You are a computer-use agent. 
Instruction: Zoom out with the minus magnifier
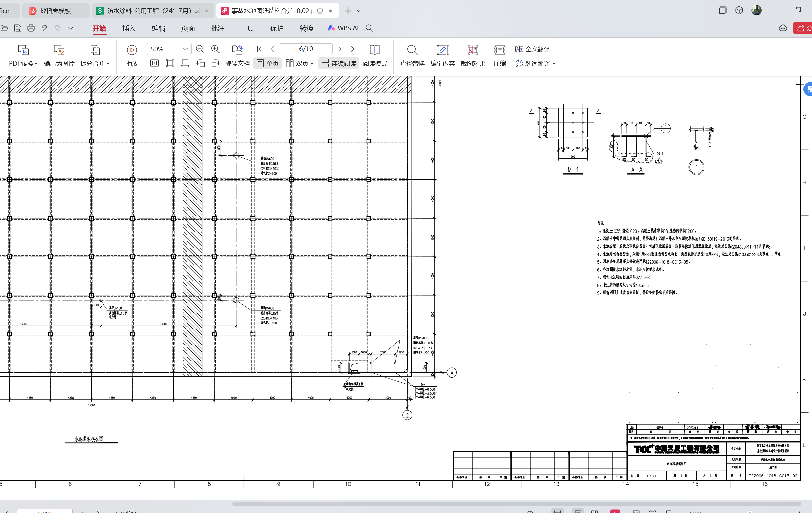200,49
